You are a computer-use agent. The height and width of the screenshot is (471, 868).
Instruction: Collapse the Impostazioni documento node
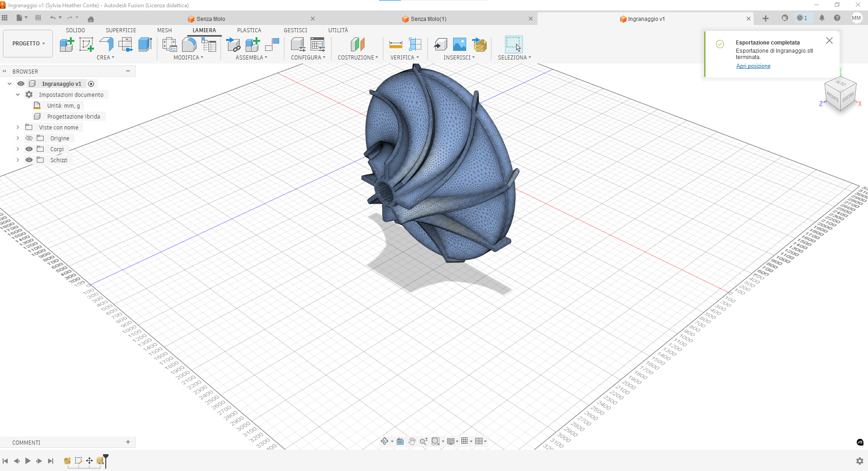(18, 94)
